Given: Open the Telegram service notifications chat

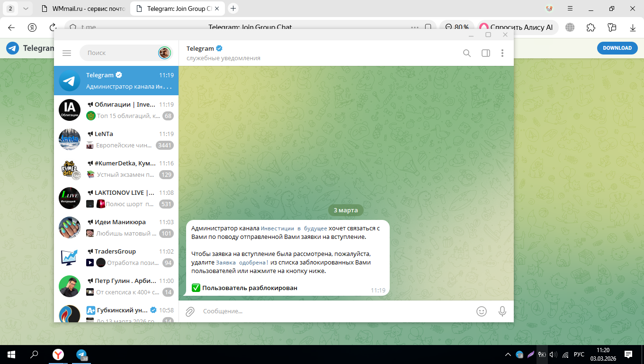Looking at the screenshot, I should tap(116, 81).
